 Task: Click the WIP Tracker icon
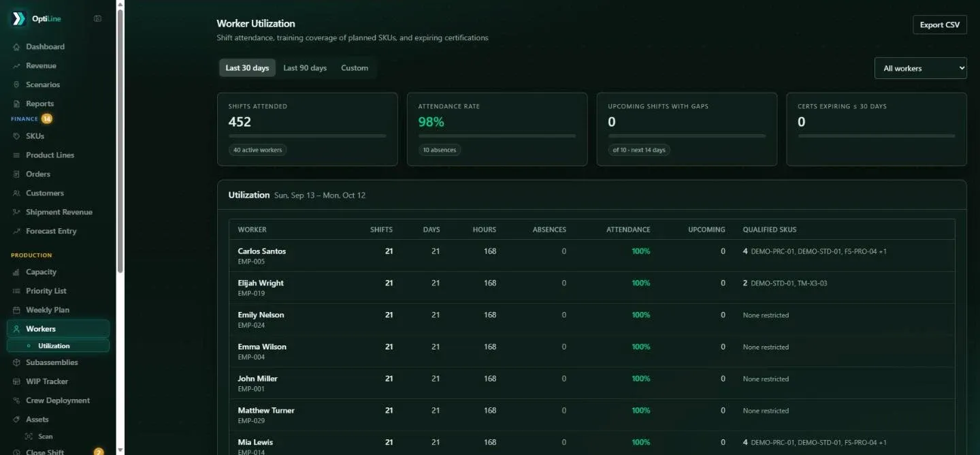coord(16,382)
